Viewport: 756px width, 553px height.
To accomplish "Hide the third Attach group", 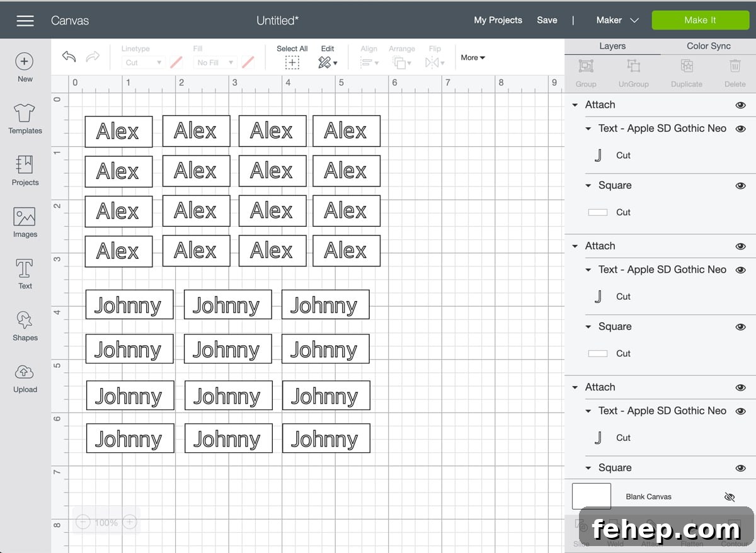I will pyautogui.click(x=740, y=387).
